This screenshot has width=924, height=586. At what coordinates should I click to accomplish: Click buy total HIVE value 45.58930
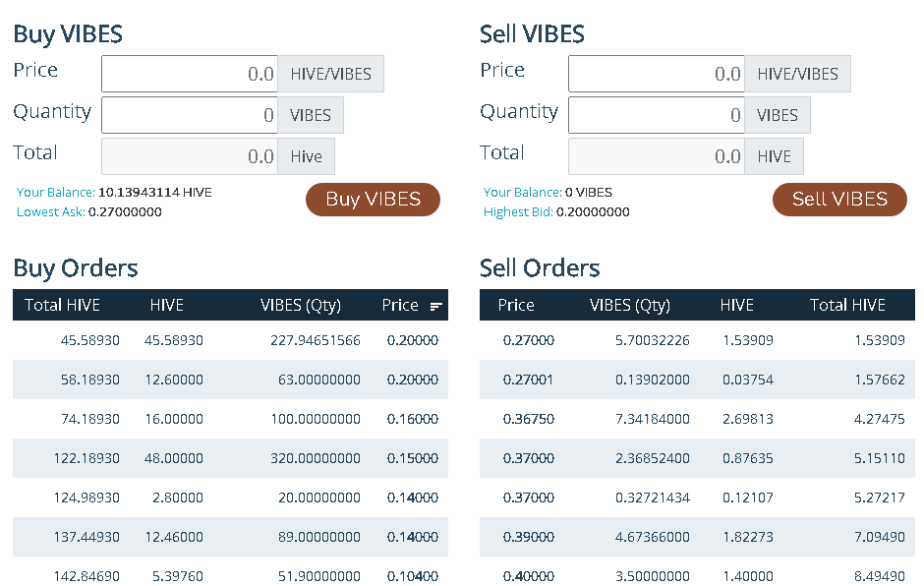[x=90, y=340]
